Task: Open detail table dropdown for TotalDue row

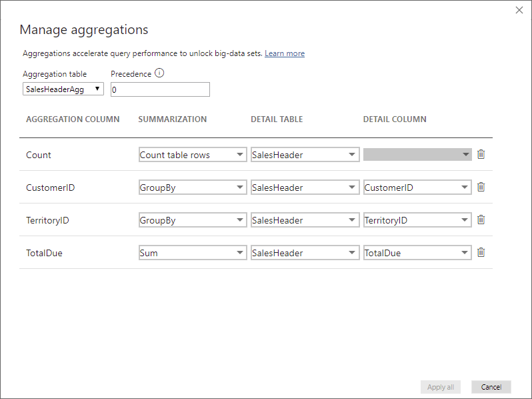Action: click(305, 253)
